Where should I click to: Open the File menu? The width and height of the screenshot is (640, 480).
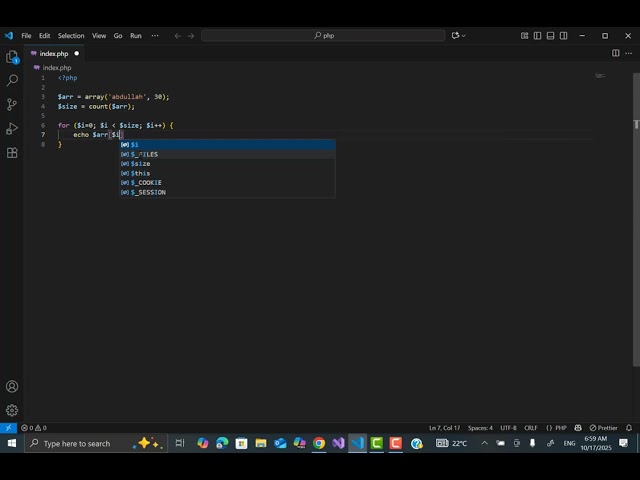[x=26, y=36]
